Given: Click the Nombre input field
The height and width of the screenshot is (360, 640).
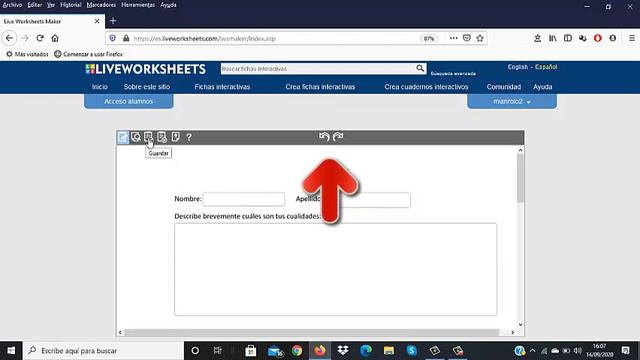Looking at the screenshot, I should [244, 199].
